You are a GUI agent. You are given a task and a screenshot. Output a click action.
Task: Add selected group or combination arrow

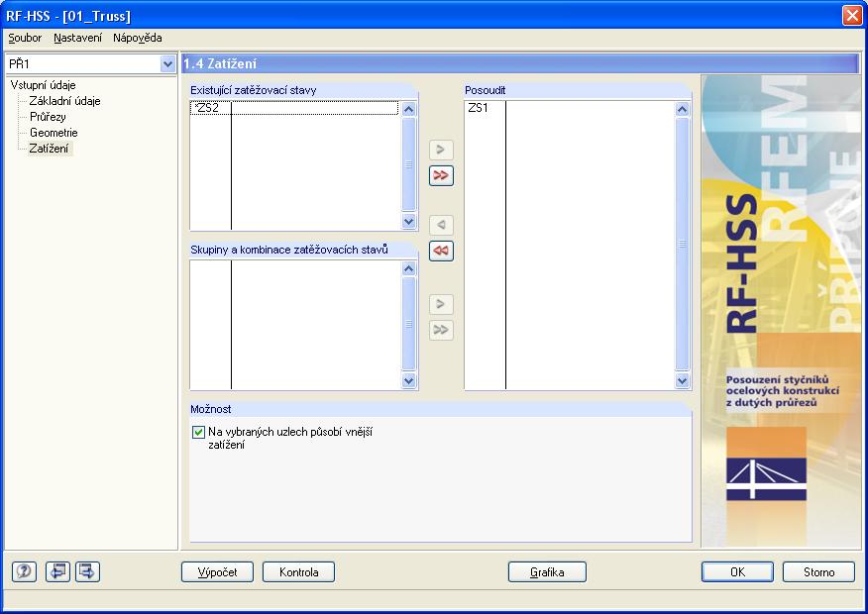[x=441, y=304]
